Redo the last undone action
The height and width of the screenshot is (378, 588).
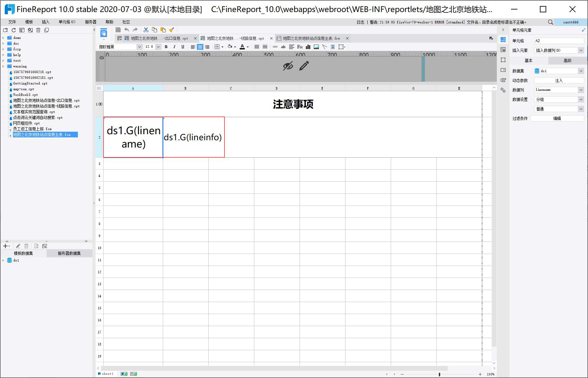(135, 30)
